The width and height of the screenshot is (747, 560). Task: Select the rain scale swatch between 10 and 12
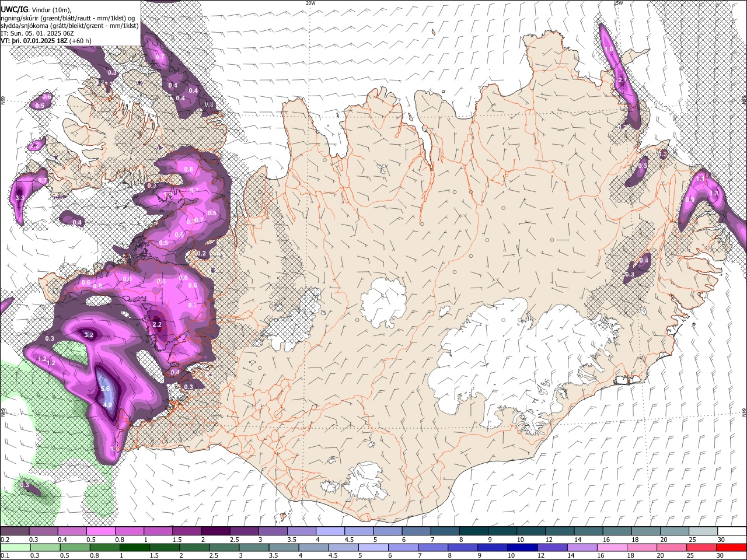[x=522, y=547]
